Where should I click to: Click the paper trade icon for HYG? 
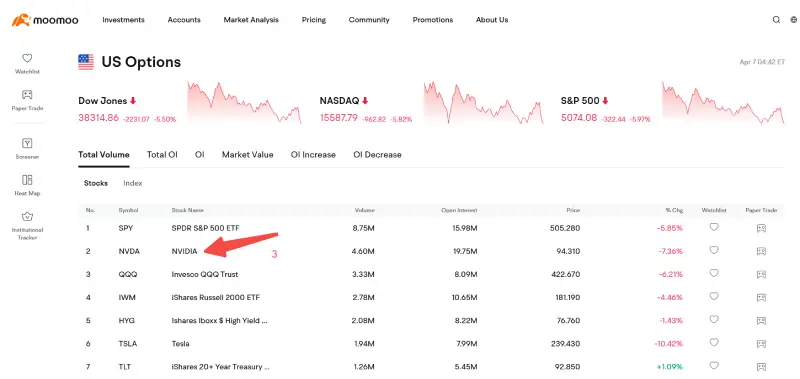pyautogui.click(x=761, y=321)
